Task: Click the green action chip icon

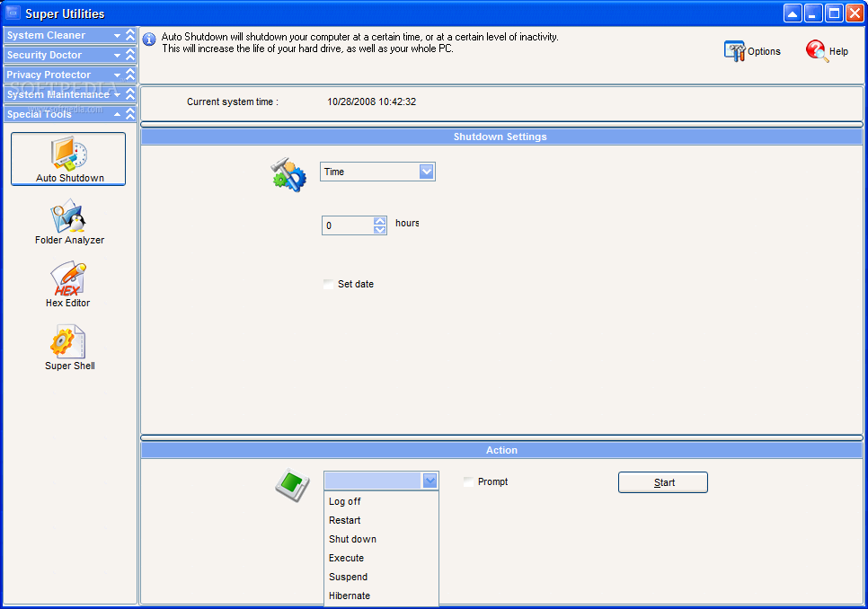Action: pyautogui.click(x=293, y=485)
